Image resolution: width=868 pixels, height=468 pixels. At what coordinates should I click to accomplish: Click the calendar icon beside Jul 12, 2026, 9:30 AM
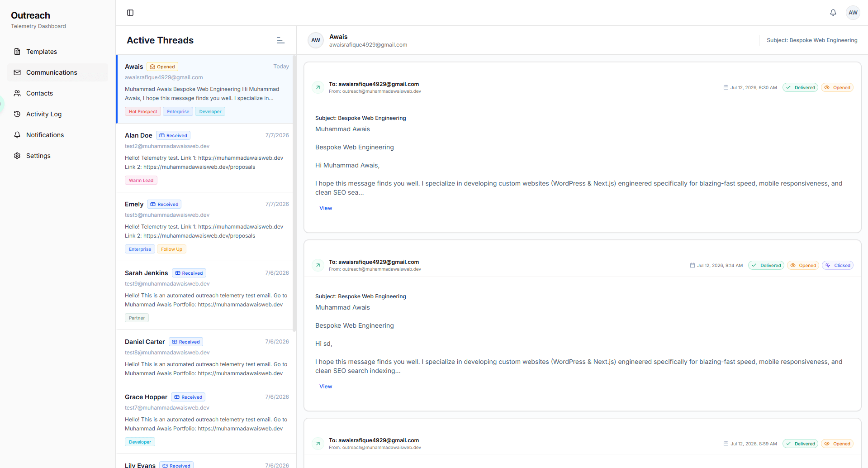(x=726, y=88)
